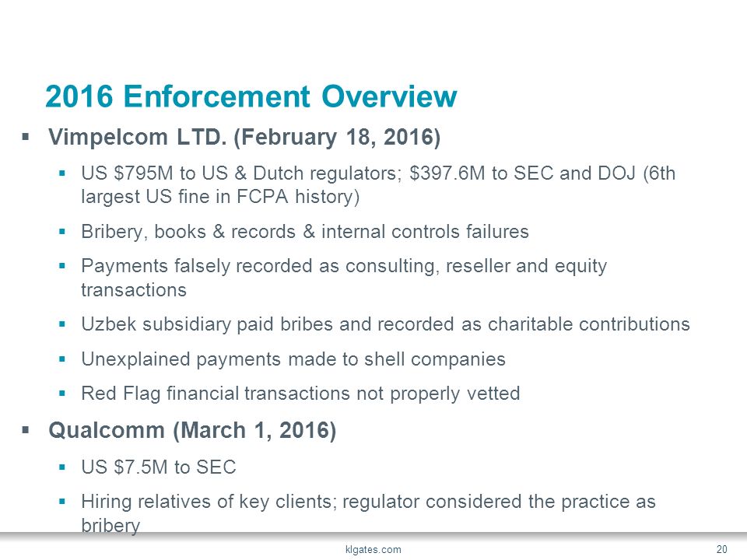This screenshot has width=747, height=560.
Task: Click the blue bullet before 'Uzbek subsidiary'
Action: [62, 325]
